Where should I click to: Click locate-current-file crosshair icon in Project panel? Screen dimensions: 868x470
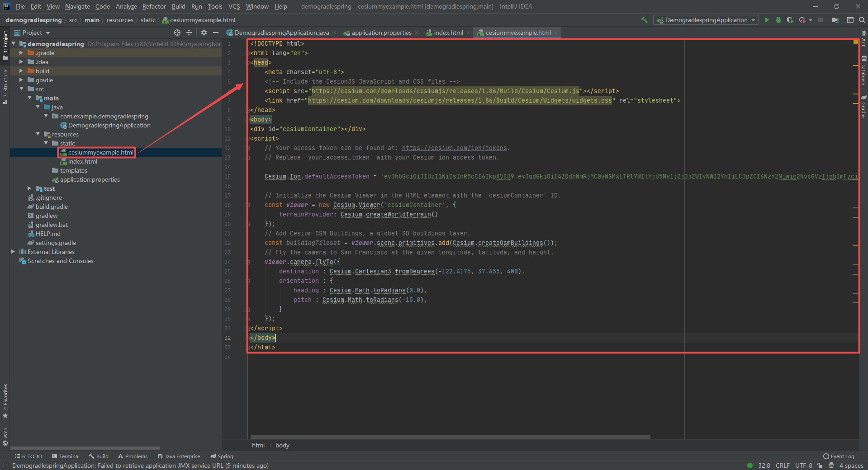pos(177,33)
